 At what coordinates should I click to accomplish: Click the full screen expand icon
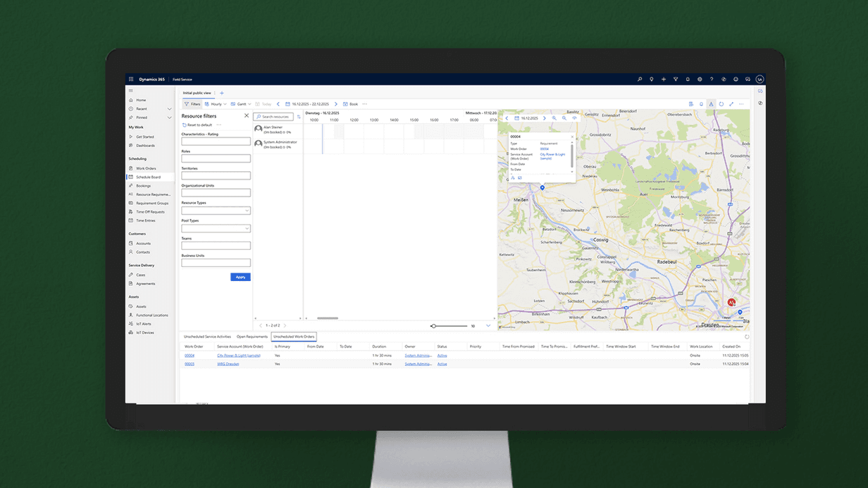731,104
